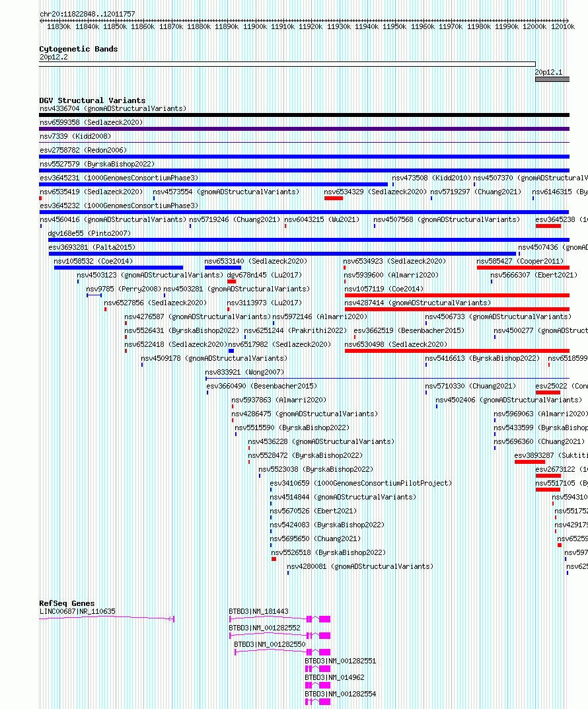Select nsv5972146 (Almarri2020) variant label
Image resolution: width=588 pixels, height=709 pixels.
coord(320,317)
